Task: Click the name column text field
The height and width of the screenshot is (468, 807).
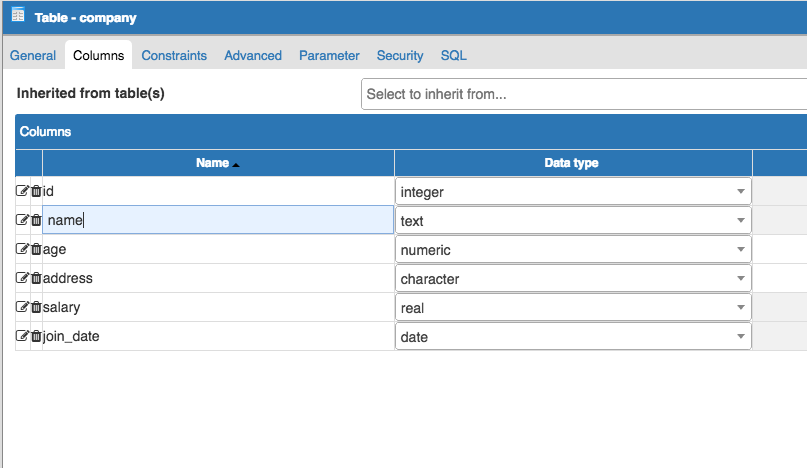Action: coord(218,220)
